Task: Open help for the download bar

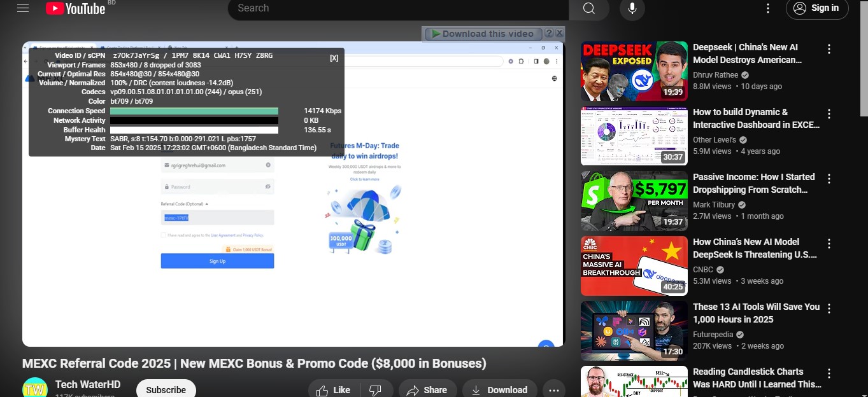Action: click(549, 33)
